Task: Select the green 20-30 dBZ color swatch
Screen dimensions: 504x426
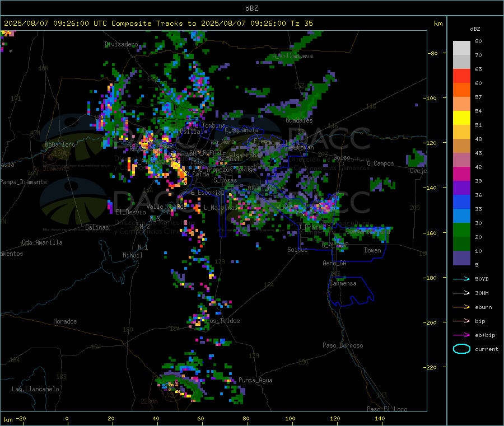Action: [x=461, y=230]
